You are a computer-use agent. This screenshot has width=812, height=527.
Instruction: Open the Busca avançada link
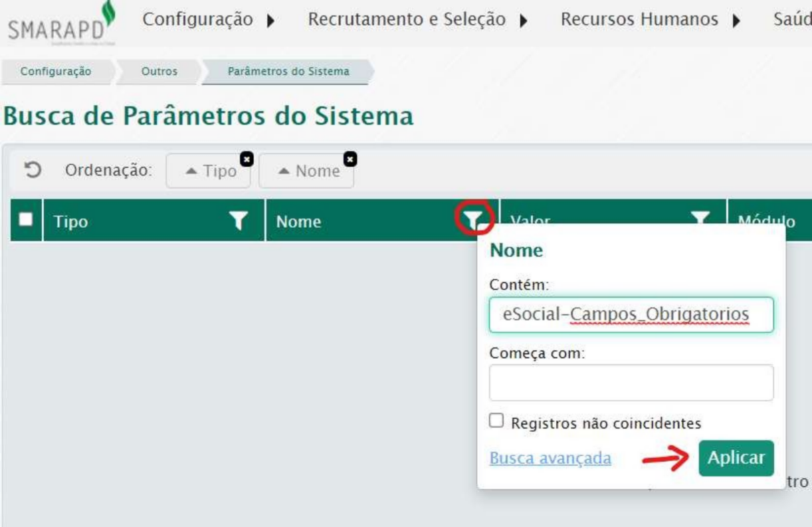pos(550,458)
